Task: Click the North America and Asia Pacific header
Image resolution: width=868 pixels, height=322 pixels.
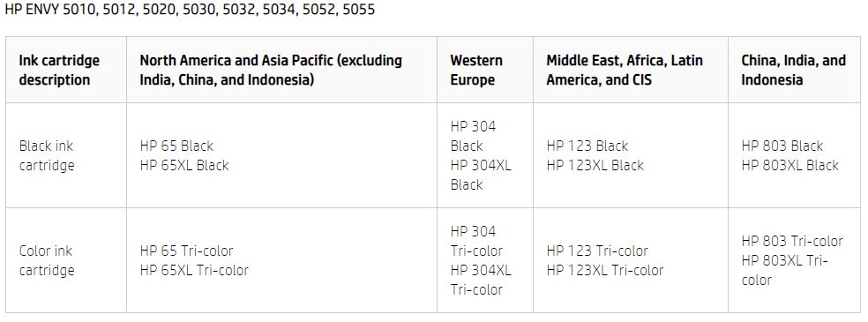Action: [271, 70]
